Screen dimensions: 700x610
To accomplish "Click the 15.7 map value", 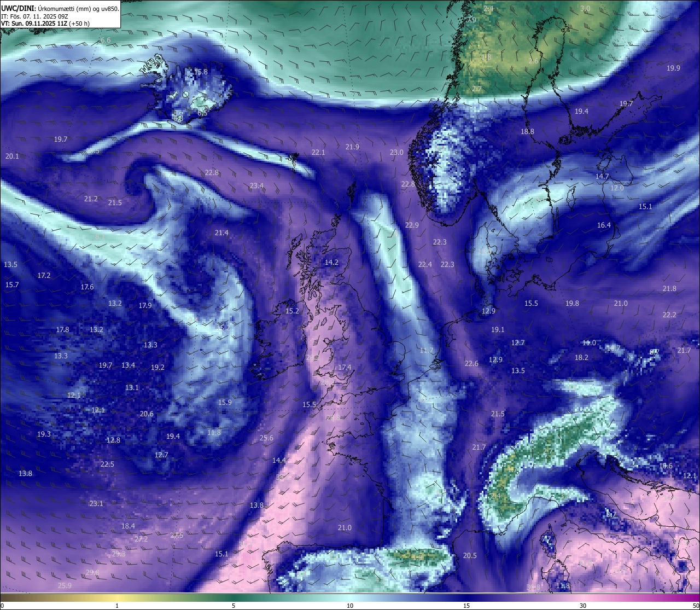I will tap(12, 284).
